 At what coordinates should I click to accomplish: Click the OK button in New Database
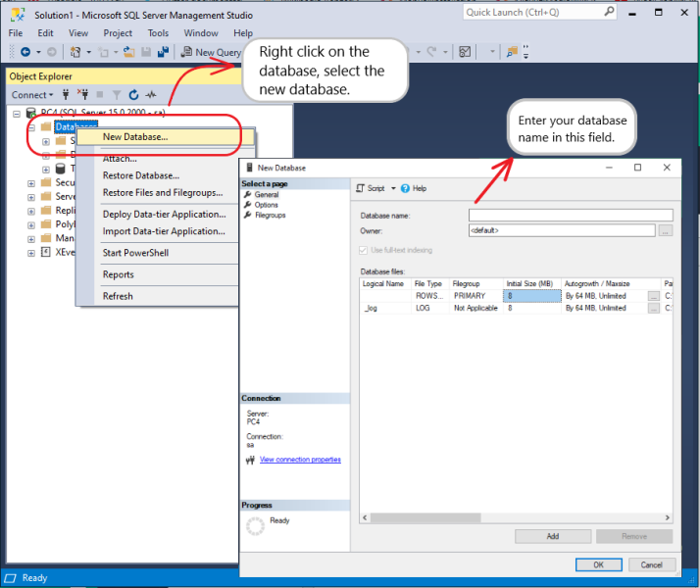tap(599, 564)
